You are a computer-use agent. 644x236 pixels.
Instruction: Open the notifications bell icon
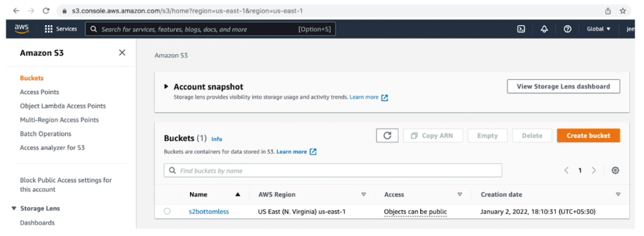[x=544, y=29]
